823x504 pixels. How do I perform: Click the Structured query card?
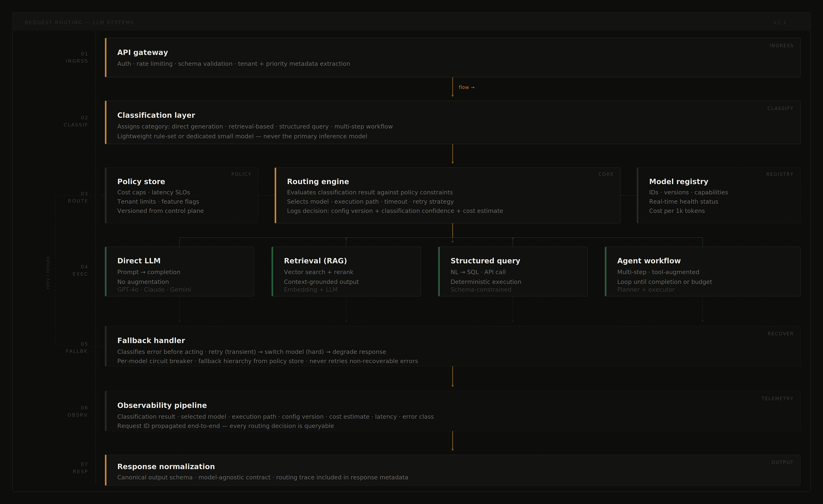tap(513, 272)
